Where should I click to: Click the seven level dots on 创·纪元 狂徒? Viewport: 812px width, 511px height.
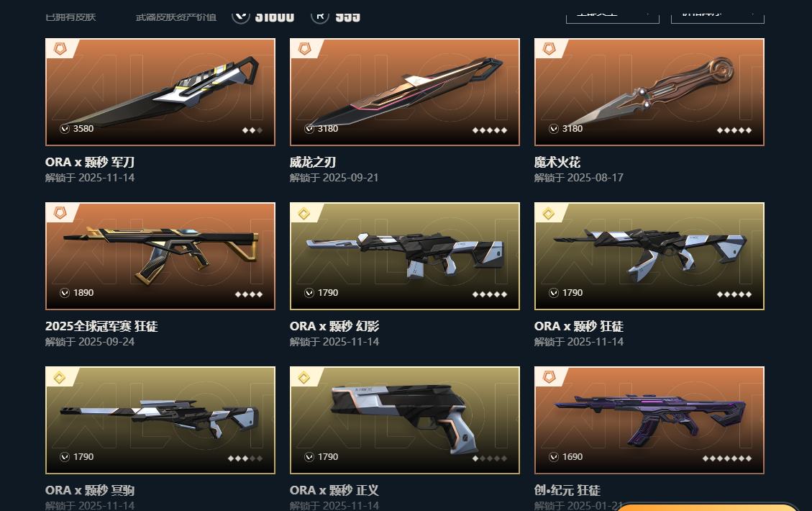[x=726, y=458]
